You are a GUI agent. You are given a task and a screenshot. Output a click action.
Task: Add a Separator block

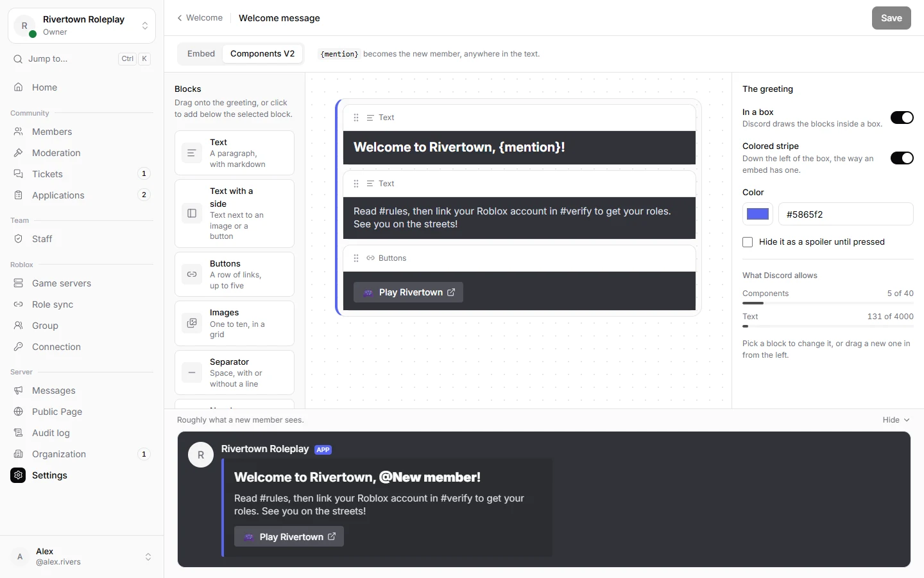(x=234, y=372)
